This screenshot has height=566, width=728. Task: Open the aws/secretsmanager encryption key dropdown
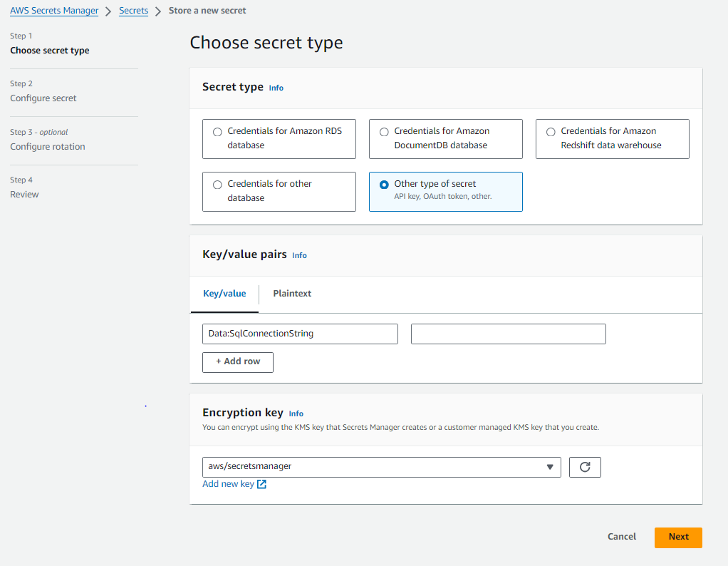pyautogui.click(x=381, y=467)
